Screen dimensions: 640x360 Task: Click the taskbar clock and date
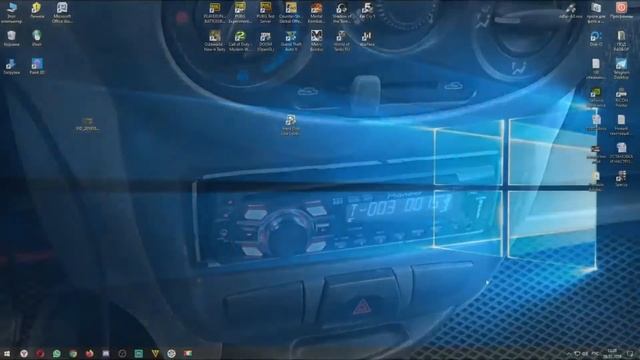[612, 353]
